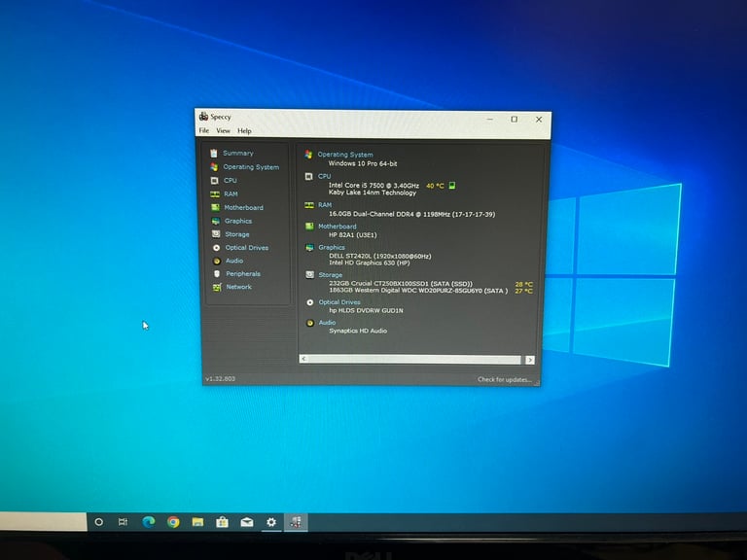Click the Motherboard icon in sidebar
The width and height of the screenshot is (747, 560).
click(x=215, y=207)
